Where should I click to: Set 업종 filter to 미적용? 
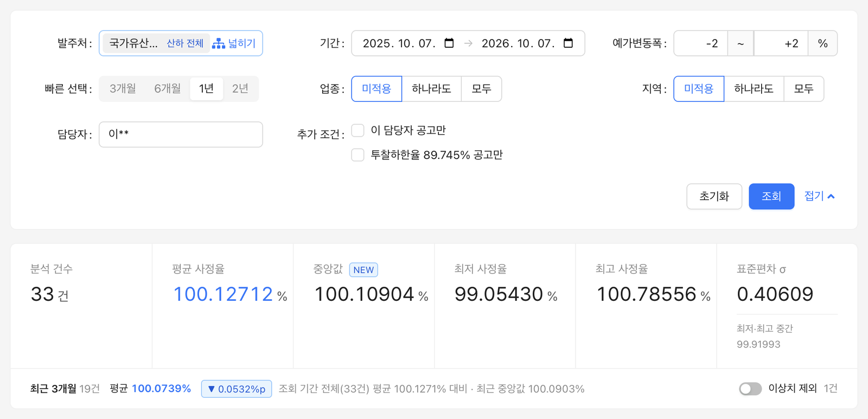coord(376,89)
